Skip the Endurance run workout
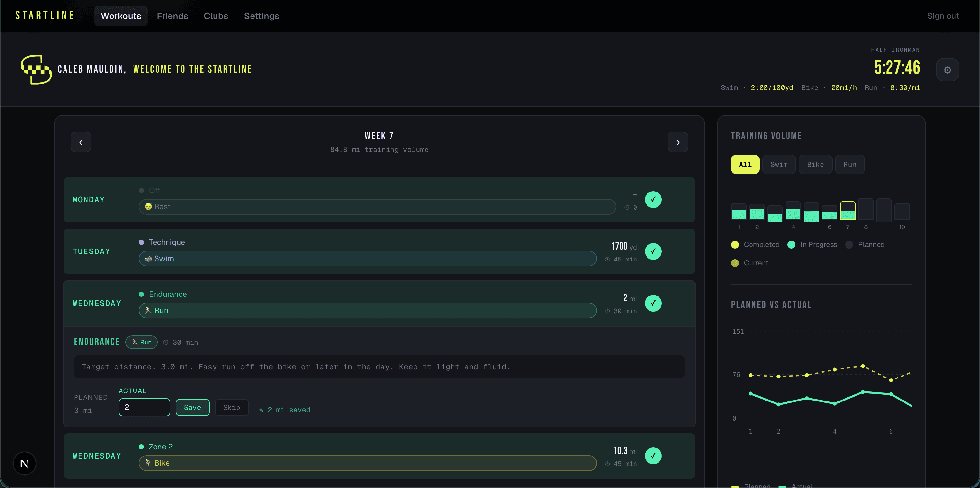This screenshot has width=980, height=488. click(232, 408)
